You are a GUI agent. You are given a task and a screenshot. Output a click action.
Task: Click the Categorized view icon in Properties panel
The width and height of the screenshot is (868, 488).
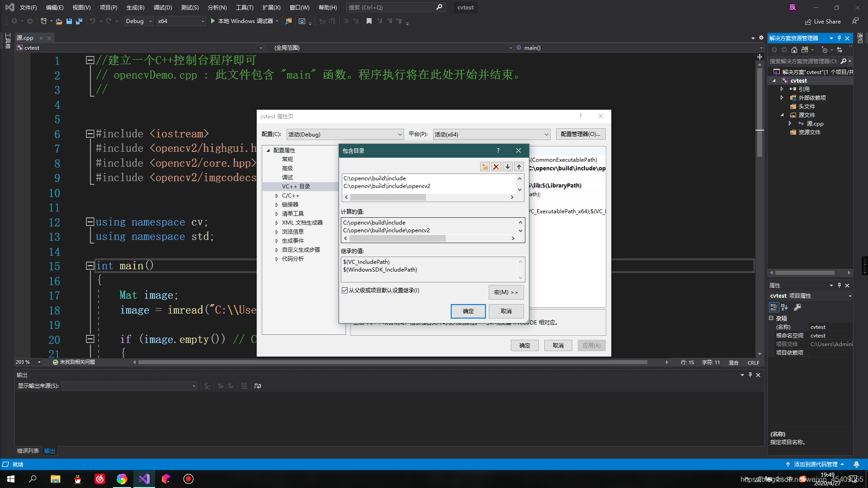coord(774,307)
